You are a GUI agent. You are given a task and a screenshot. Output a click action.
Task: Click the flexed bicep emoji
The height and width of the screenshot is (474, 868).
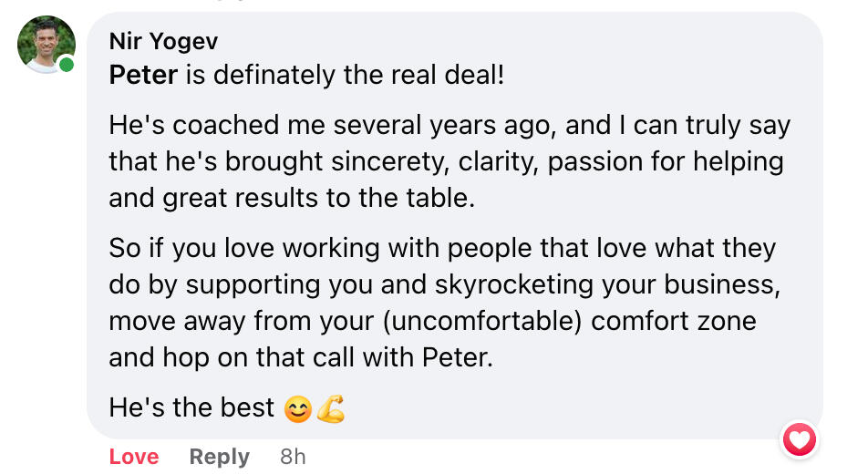pos(331,409)
